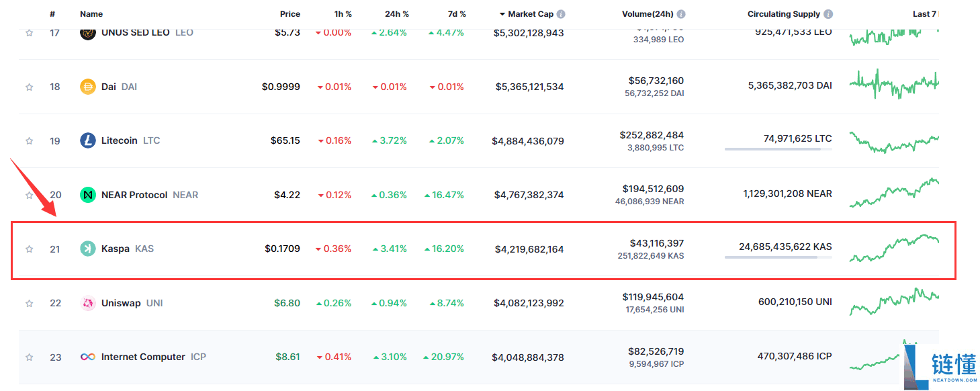The image size is (980, 391).
Task: Click Uniswap price $6.80
Action: (287, 303)
